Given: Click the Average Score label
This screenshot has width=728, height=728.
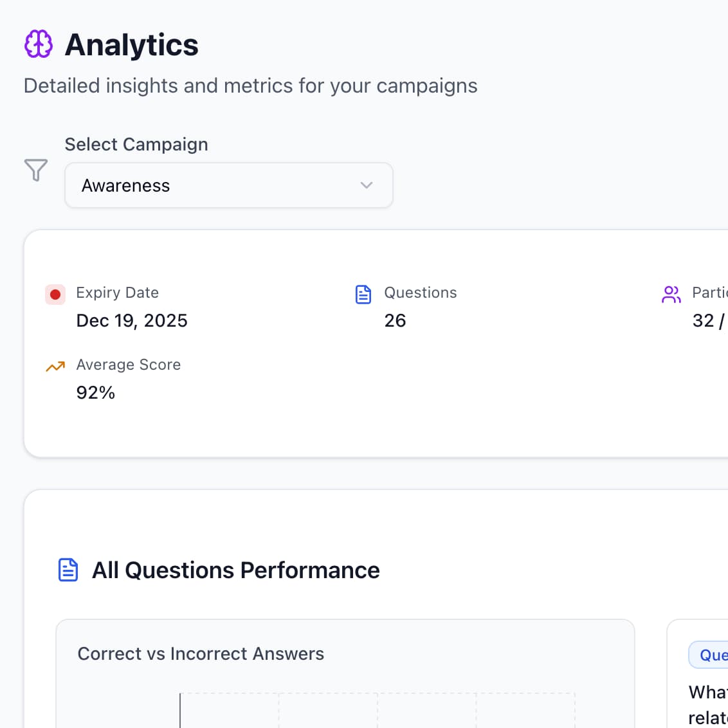Looking at the screenshot, I should point(129,365).
